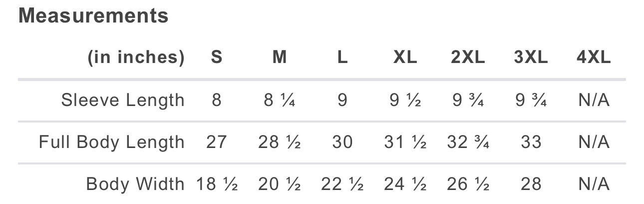Select the Body Width row label
Viewport: 644px width, 204px height.
135,184
